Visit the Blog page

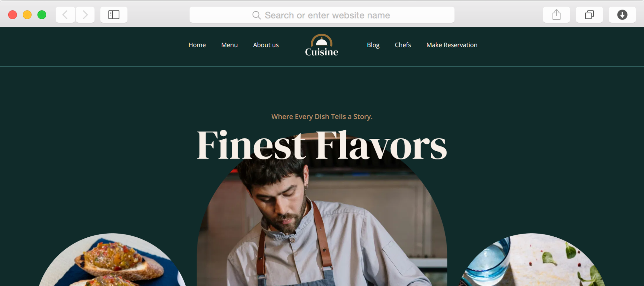pos(373,45)
